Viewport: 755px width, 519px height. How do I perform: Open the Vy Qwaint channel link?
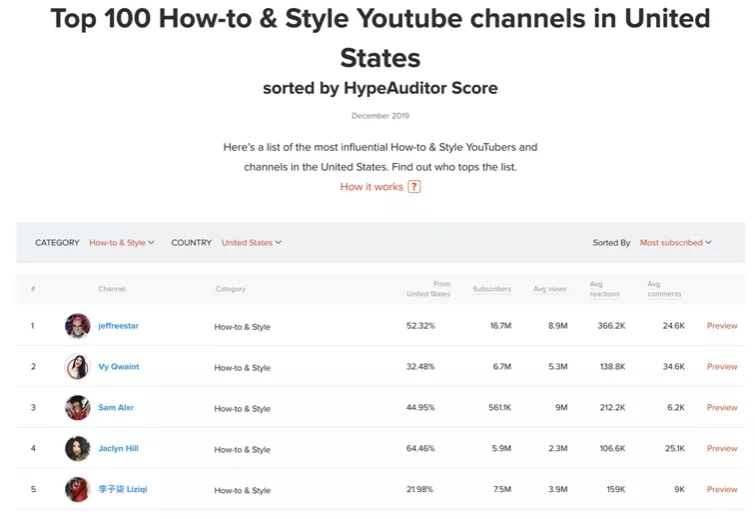118,367
